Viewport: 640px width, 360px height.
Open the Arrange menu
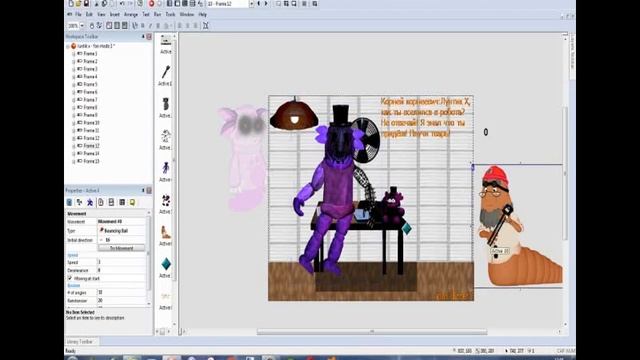(x=131, y=14)
